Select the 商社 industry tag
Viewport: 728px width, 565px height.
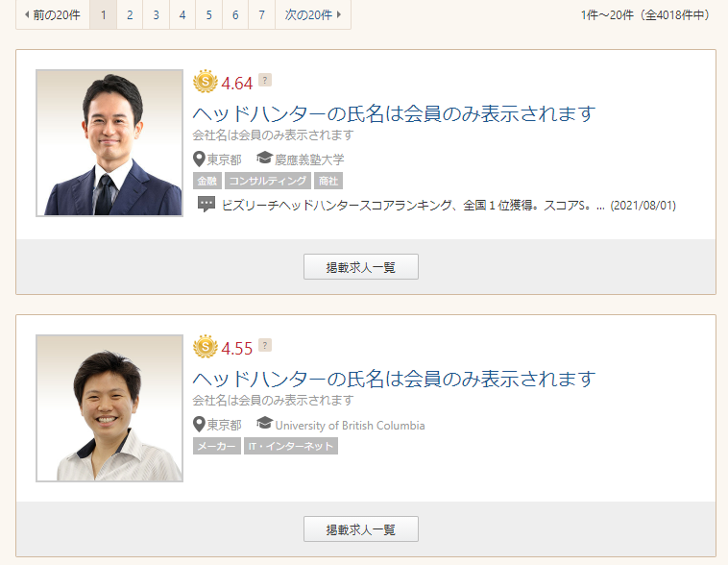(328, 181)
